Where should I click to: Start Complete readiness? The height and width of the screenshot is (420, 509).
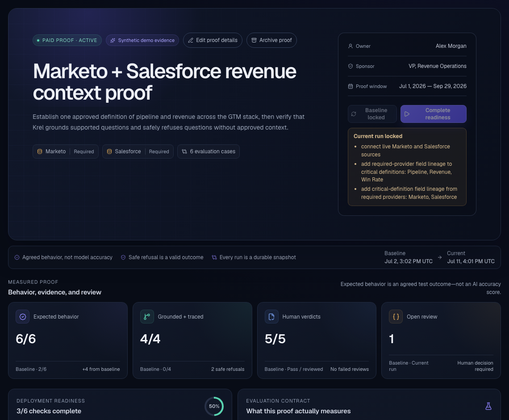click(x=434, y=114)
